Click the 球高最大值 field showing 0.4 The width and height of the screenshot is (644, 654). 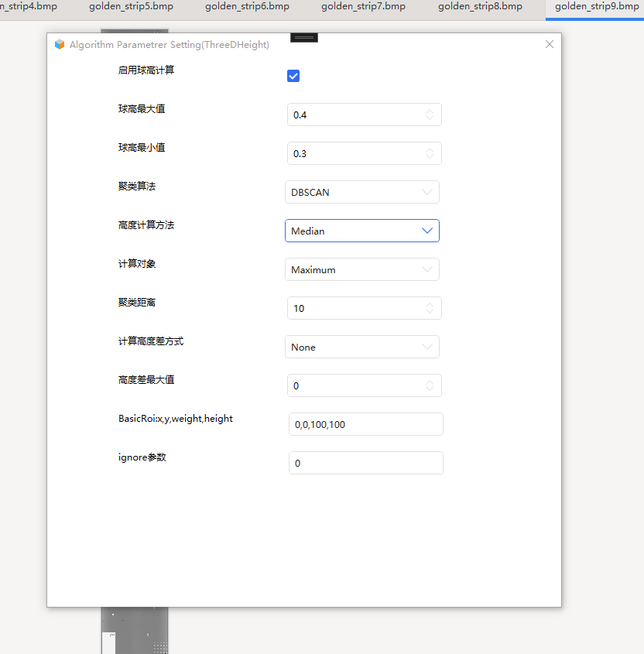(364, 115)
